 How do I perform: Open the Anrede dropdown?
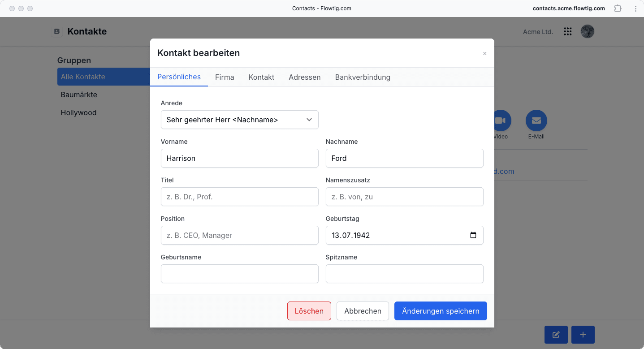pyautogui.click(x=240, y=120)
